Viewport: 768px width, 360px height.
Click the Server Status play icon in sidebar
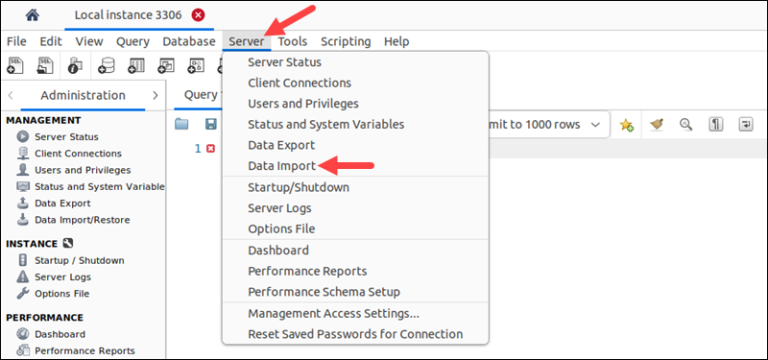pyautogui.click(x=23, y=137)
